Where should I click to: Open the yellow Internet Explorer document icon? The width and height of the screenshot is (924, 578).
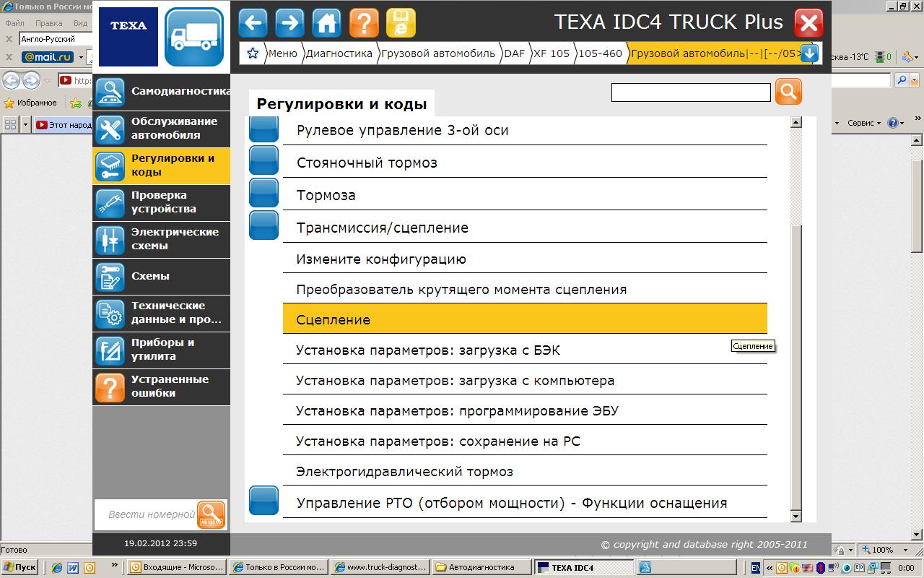(401, 23)
